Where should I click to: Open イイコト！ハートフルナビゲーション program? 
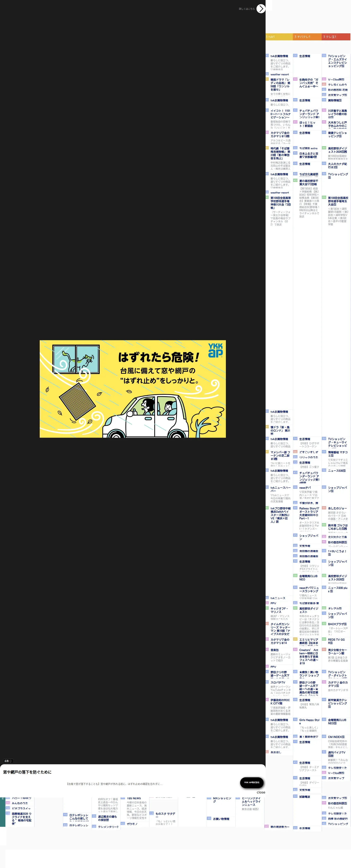coord(280,114)
